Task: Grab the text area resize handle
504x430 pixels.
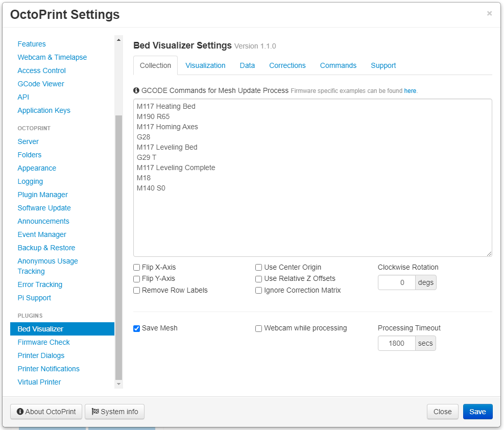Action: click(x=489, y=254)
